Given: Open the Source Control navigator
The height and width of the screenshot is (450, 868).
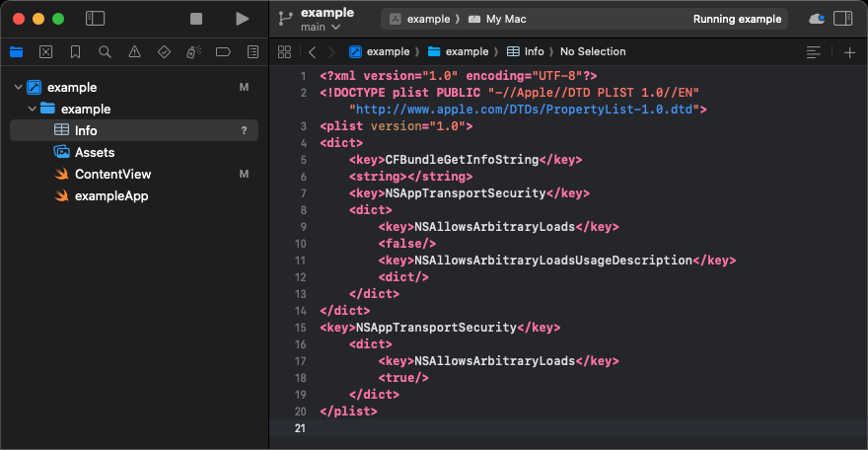Looking at the screenshot, I should pos(45,51).
